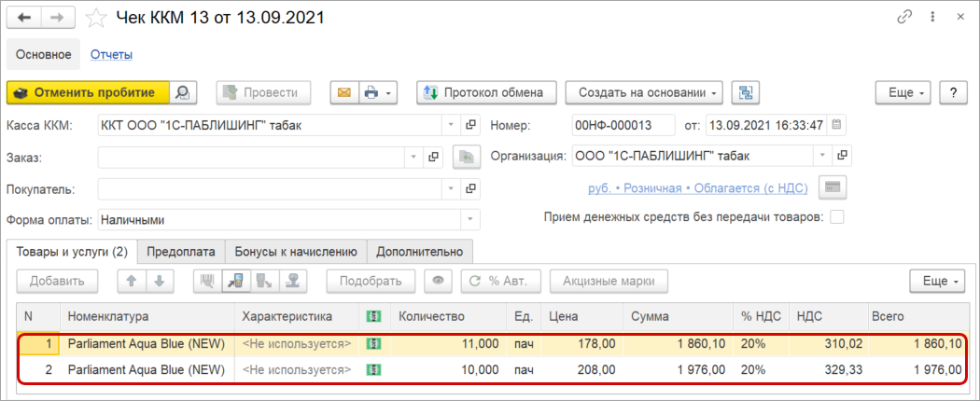Screen dimensions: 980x401
Task: Fill from order button beside Заказ
Action: (x=465, y=158)
